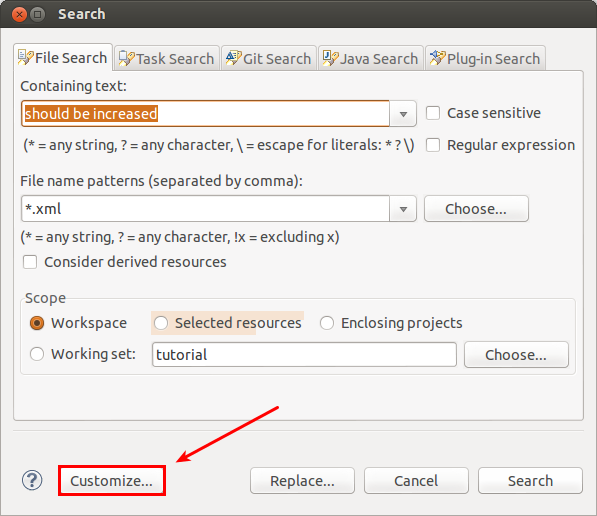Expand the File name patterns dropdown

pos(403,209)
